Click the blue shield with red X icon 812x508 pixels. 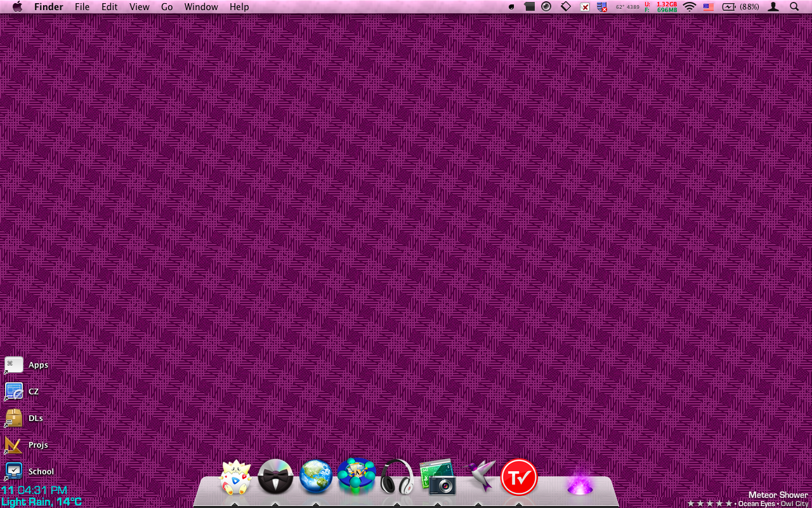point(601,7)
